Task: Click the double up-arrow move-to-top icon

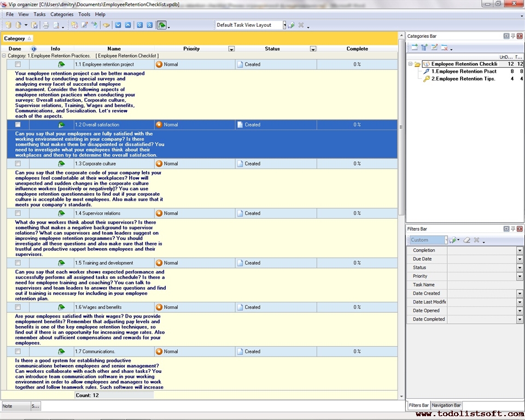Action: [149, 25]
